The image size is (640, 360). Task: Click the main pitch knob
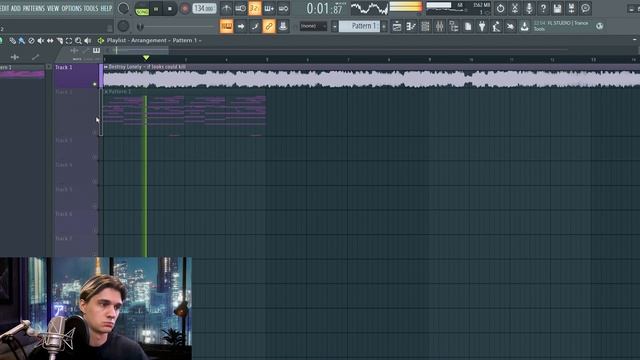pyautogui.click(x=123, y=26)
